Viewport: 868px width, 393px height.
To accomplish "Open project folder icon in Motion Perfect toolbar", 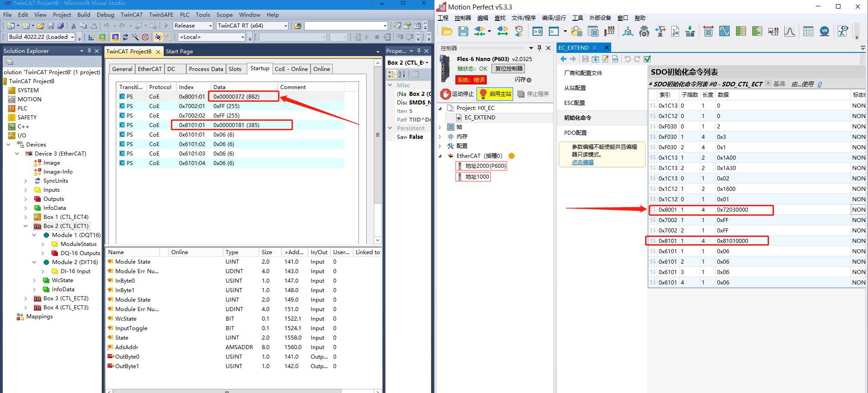I will pyautogui.click(x=447, y=31).
